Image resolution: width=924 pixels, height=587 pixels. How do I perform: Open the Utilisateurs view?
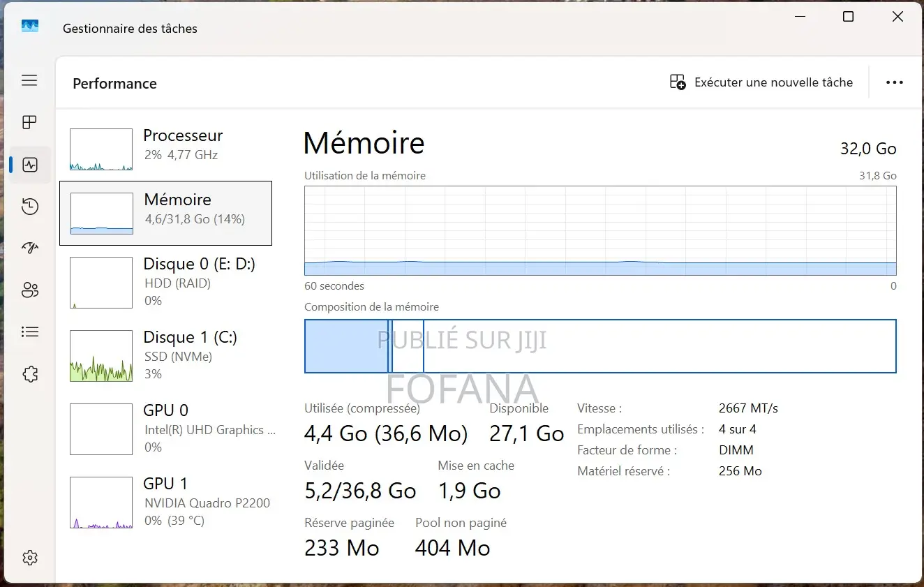tap(29, 290)
